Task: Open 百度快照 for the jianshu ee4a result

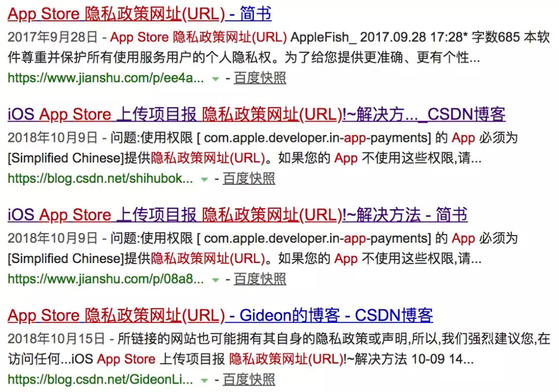Action: 260,78
